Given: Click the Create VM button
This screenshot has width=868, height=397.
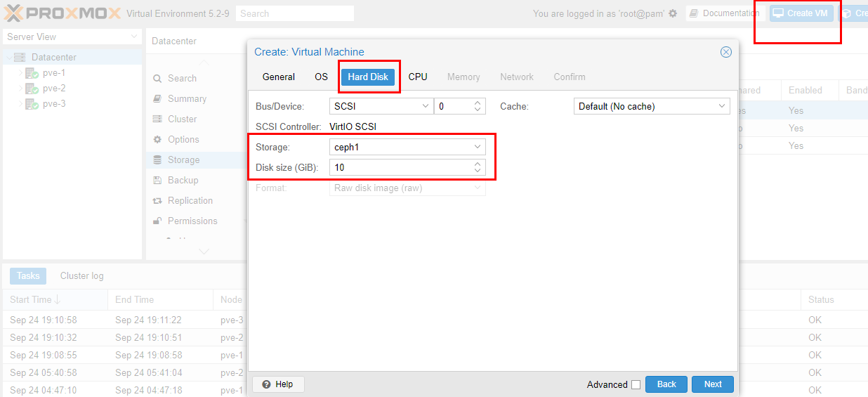Looking at the screenshot, I should tap(802, 13).
